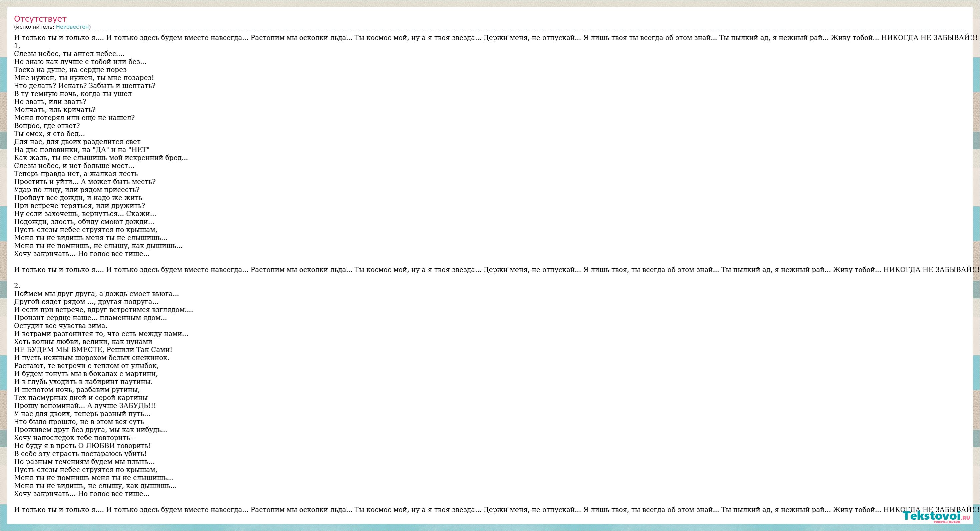Click the line 'Не знаю как лучше с тобой или без...'
The image size is (980, 531).
(80, 62)
